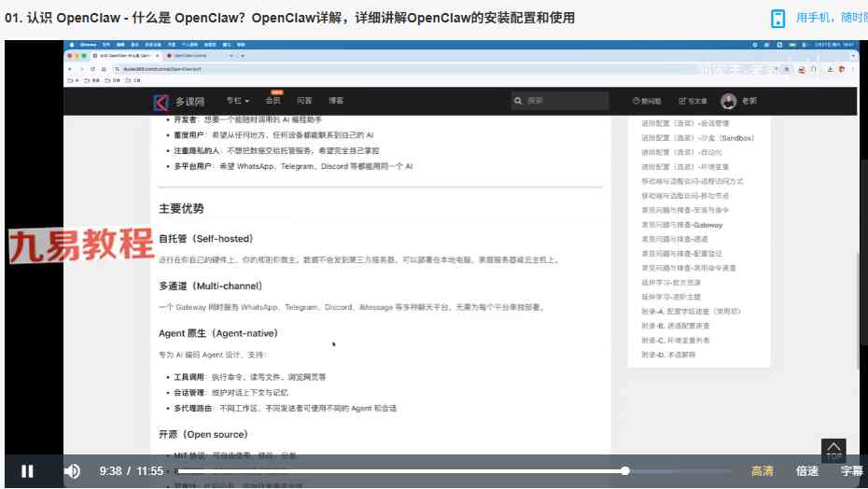Click the mobile phone icon at top right
This screenshot has width=868, height=489.
coord(777,19)
